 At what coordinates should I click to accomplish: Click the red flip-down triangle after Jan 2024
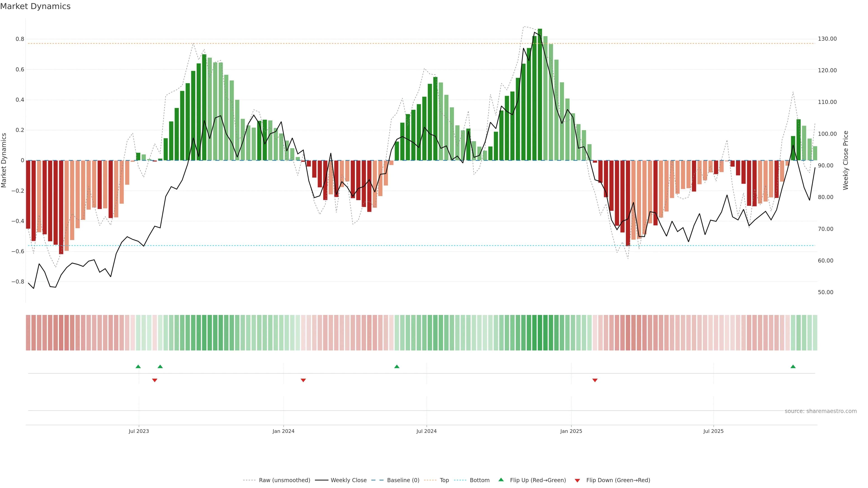[x=303, y=380]
